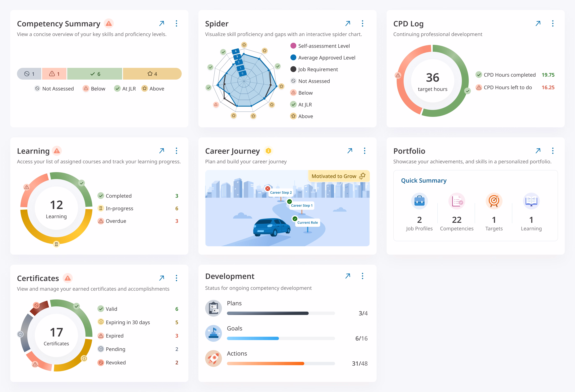Open Competency Summary via arrow icon
Screen dimensions: 575x392
[x=162, y=23]
